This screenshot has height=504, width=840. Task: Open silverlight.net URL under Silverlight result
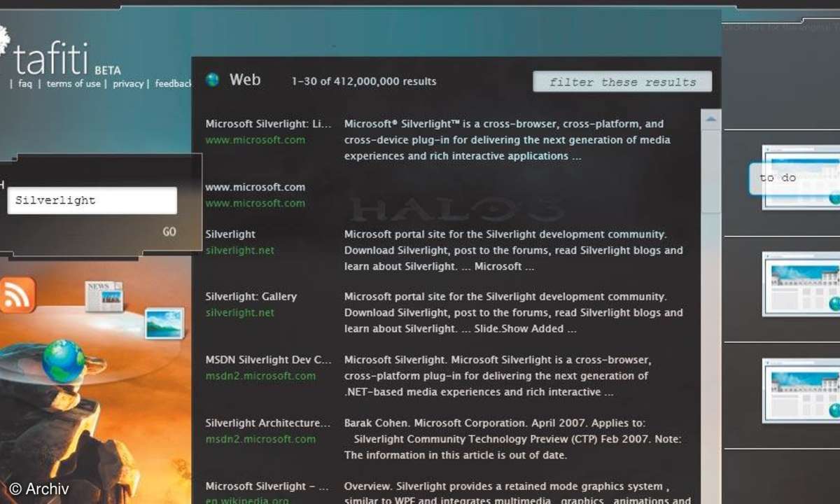point(239,251)
